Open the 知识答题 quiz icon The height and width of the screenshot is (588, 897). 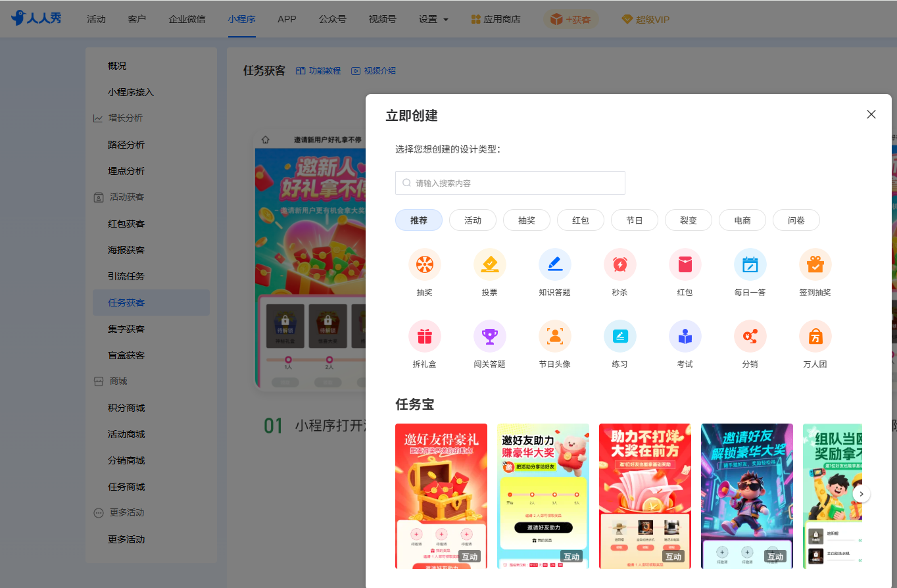point(554,264)
